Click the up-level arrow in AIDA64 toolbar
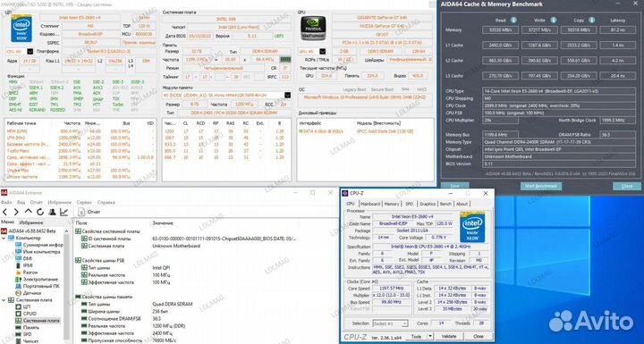This screenshot has height=344, width=644. click(28, 212)
